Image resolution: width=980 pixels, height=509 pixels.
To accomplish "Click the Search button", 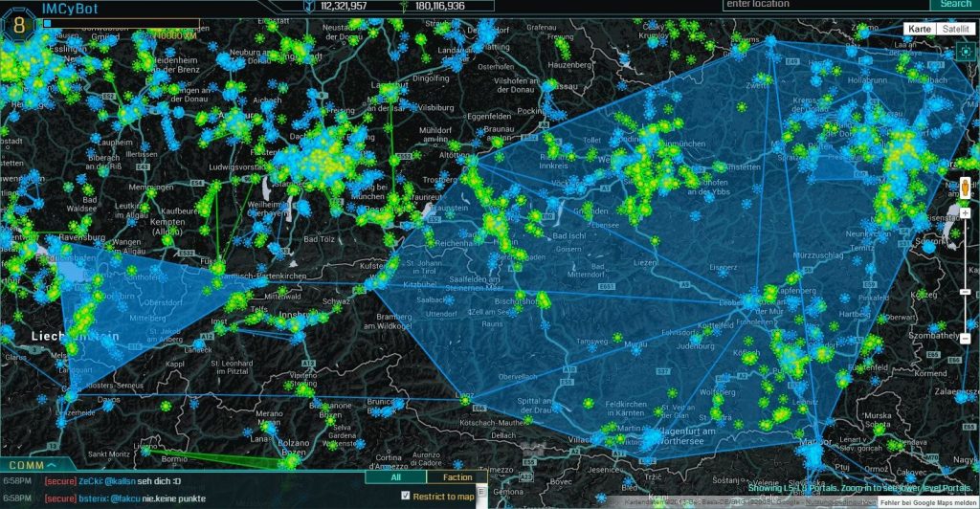I will tap(955, 5).
